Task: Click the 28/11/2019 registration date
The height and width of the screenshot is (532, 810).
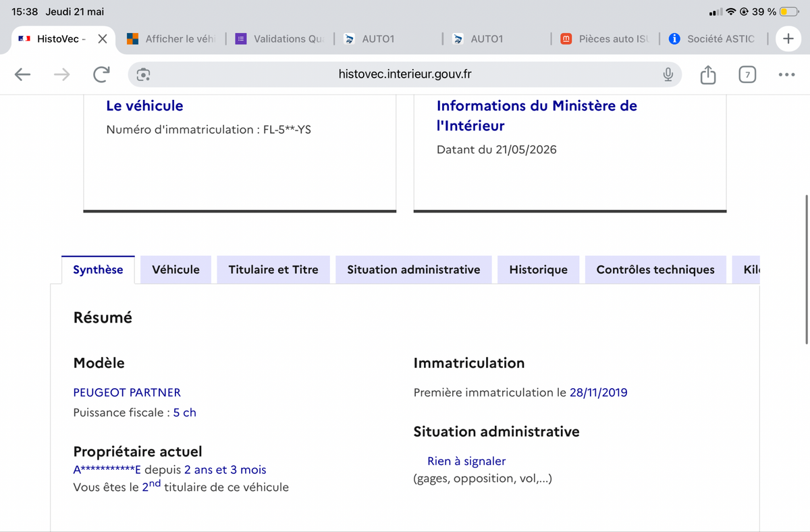Action: tap(599, 392)
